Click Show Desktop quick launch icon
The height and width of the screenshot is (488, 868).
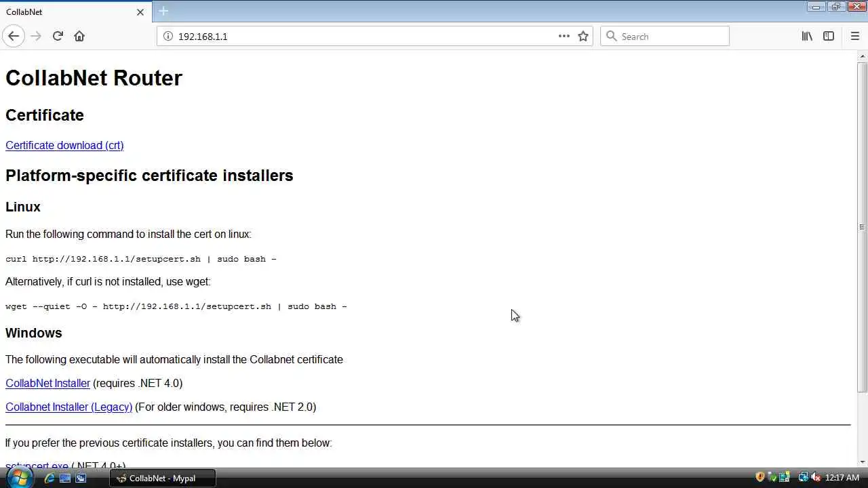65,478
